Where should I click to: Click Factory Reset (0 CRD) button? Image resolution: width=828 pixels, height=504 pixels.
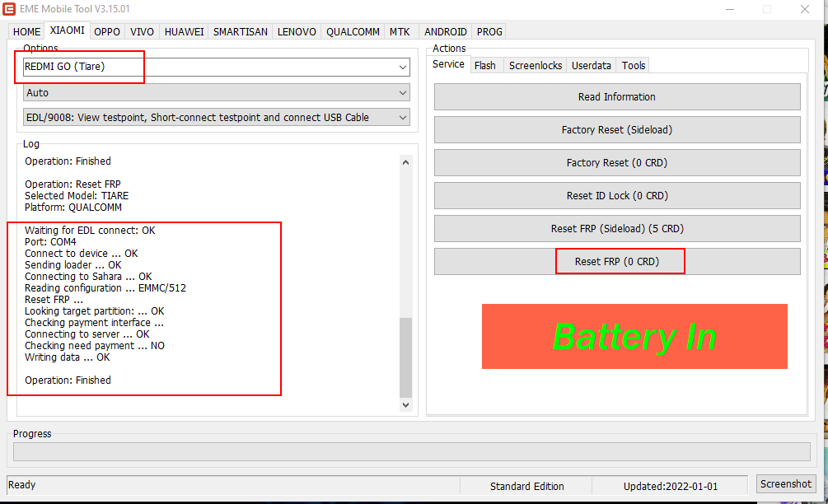click(617, 162)
